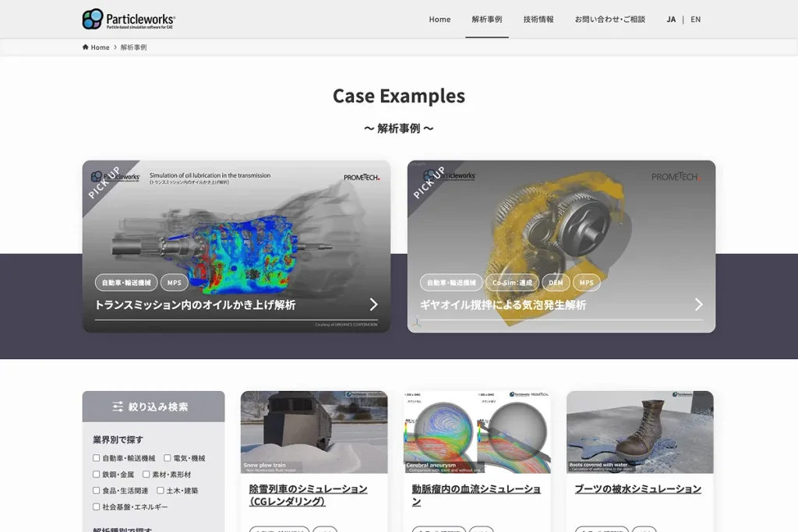
Task: Check the 食品・生活関連 checkbox
Action: pos(96,490)
